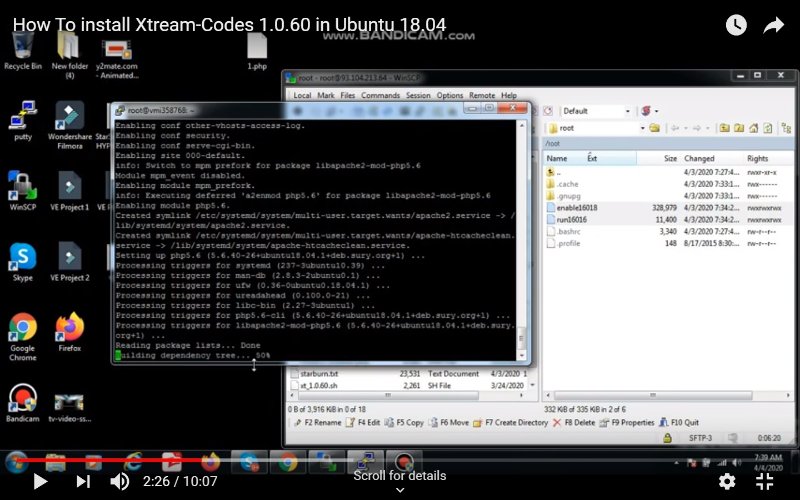Open WinSCP Help menu
Screen dimensions: 800x500
509,95
